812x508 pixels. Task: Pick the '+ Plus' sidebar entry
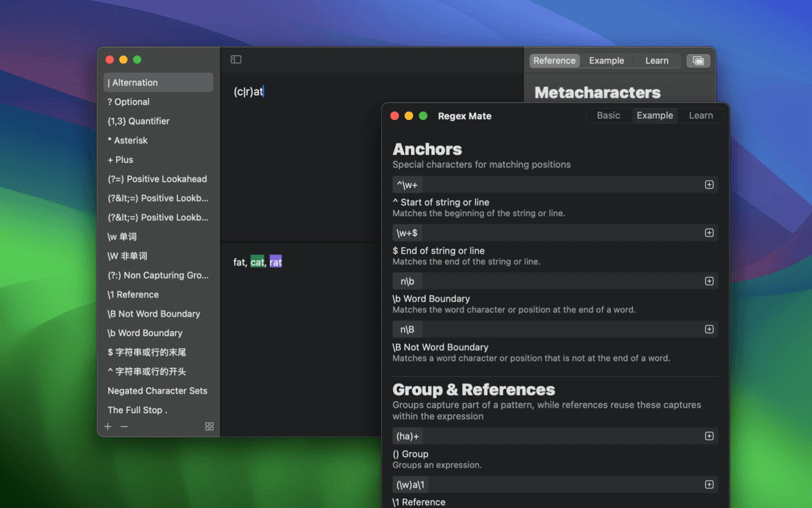(158, 160)
